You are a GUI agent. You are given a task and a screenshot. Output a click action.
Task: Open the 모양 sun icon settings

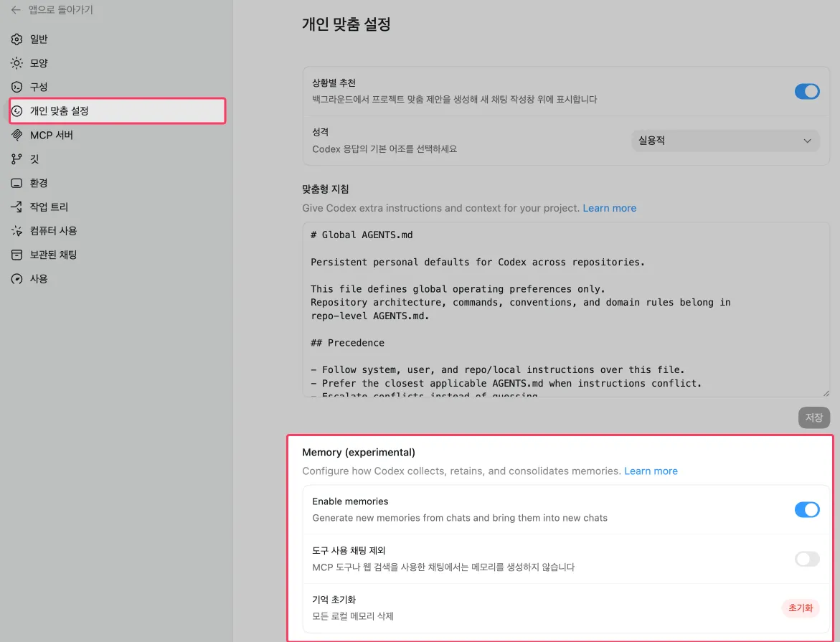click(x=17, y=63)
